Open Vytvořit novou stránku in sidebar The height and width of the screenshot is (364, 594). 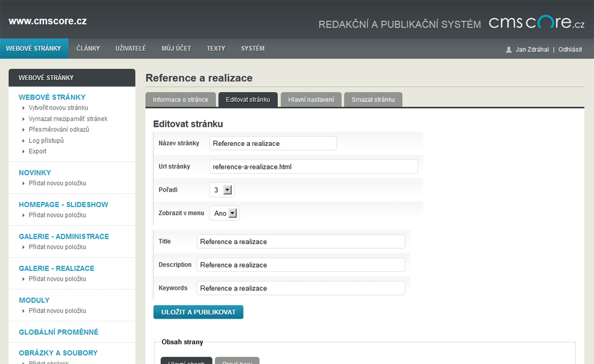pos(58,108)
